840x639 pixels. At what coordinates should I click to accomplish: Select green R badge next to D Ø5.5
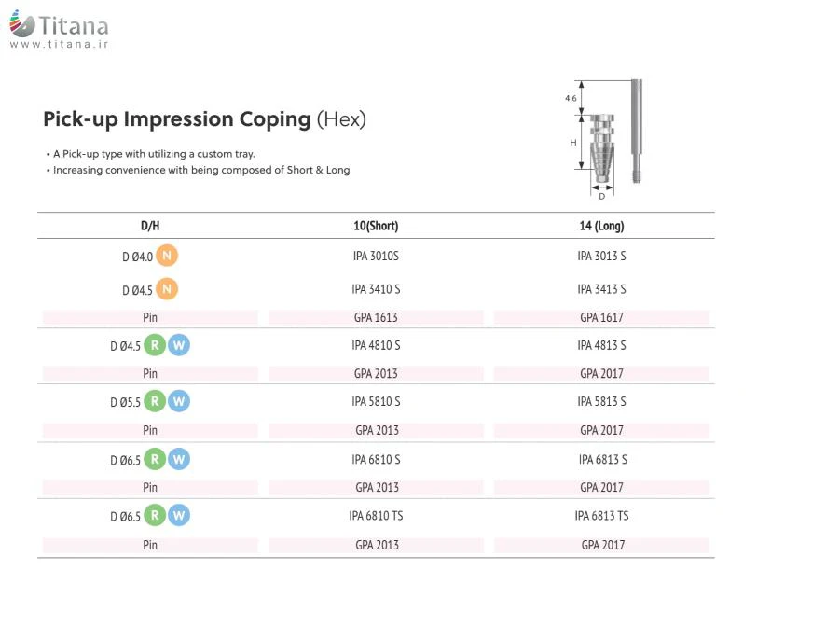[x=155, y=401]
